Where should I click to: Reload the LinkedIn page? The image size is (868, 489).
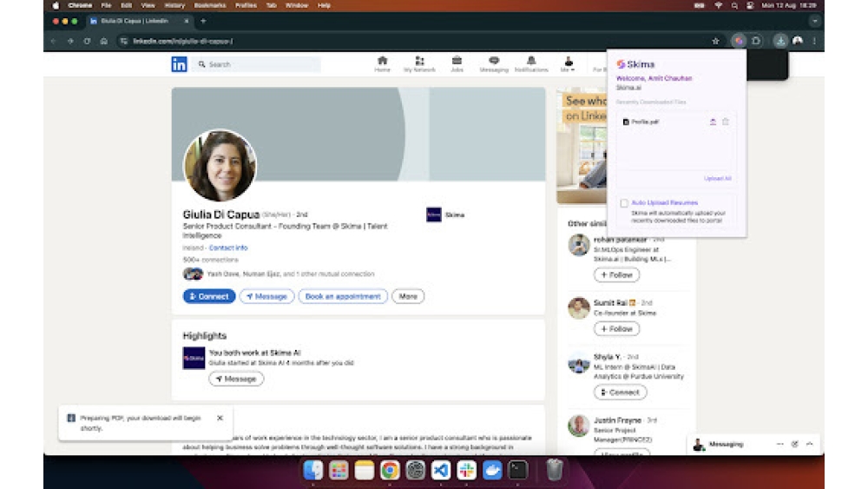87,41
